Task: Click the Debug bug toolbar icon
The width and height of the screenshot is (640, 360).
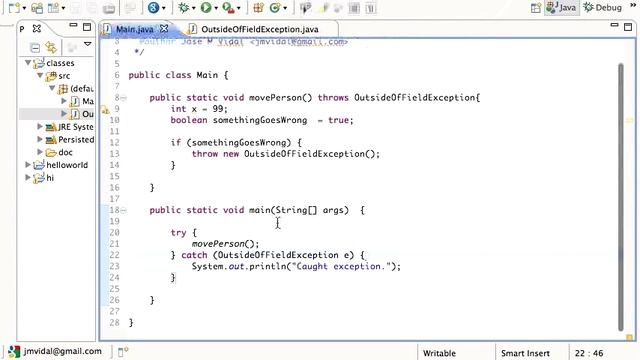Action: click(183, 8)
